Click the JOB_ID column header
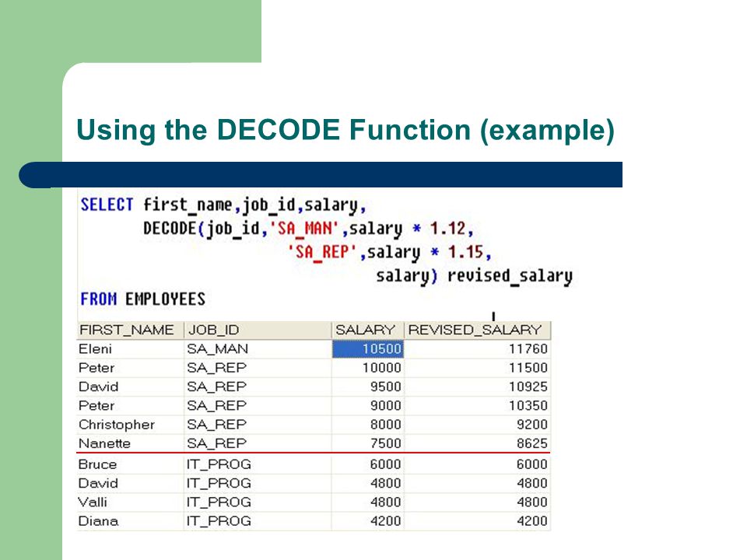 point(258,330)
